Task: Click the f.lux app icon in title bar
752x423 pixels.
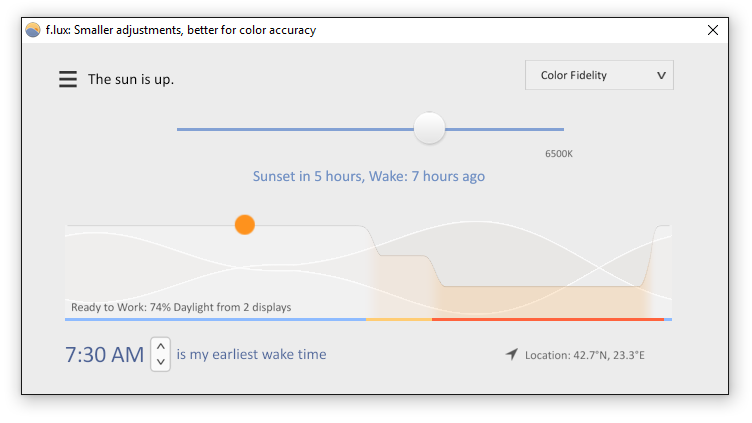Action: 33,30
